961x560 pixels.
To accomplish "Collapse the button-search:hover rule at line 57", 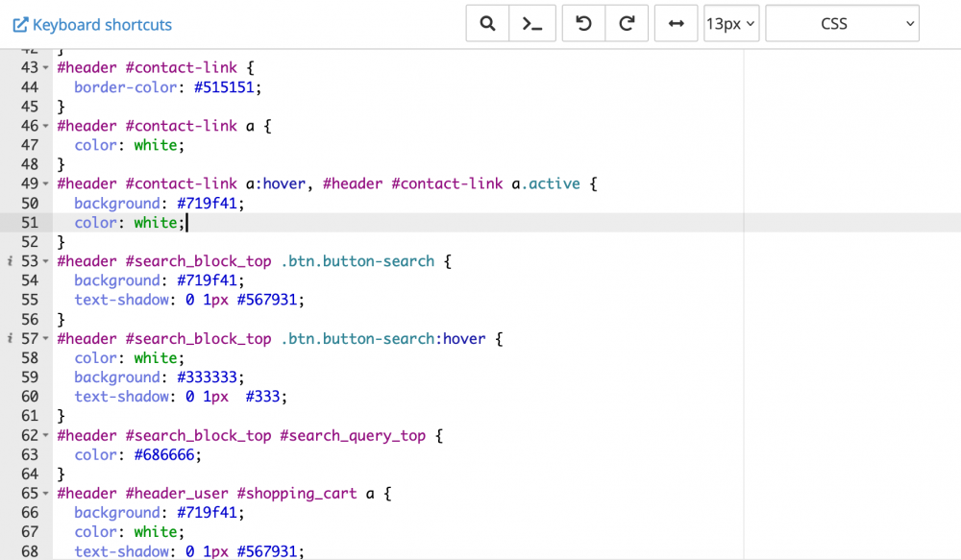I will [46, 339].
